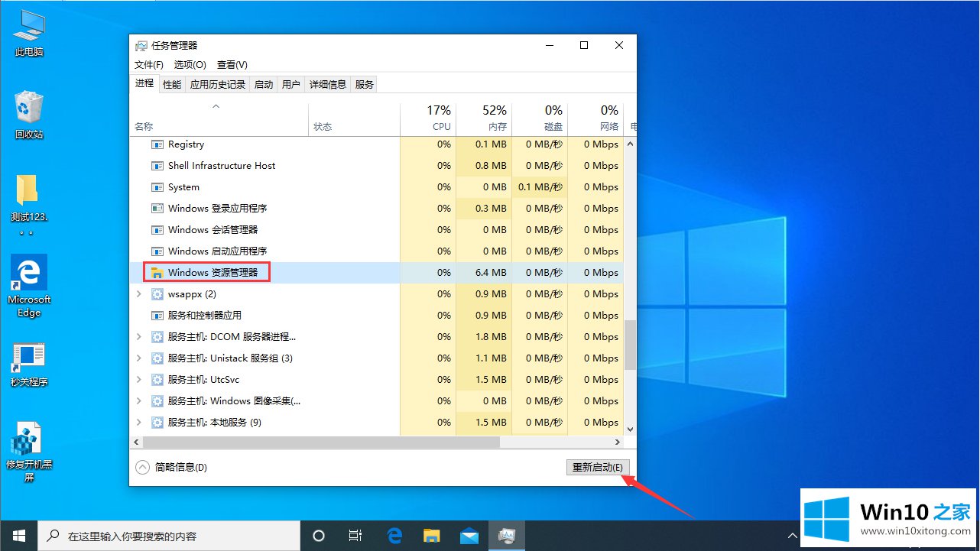The width and height of the screenshot is (980, 551).
Task: Switch to the 详细信息 tab
Action: (x=328, y=85)
